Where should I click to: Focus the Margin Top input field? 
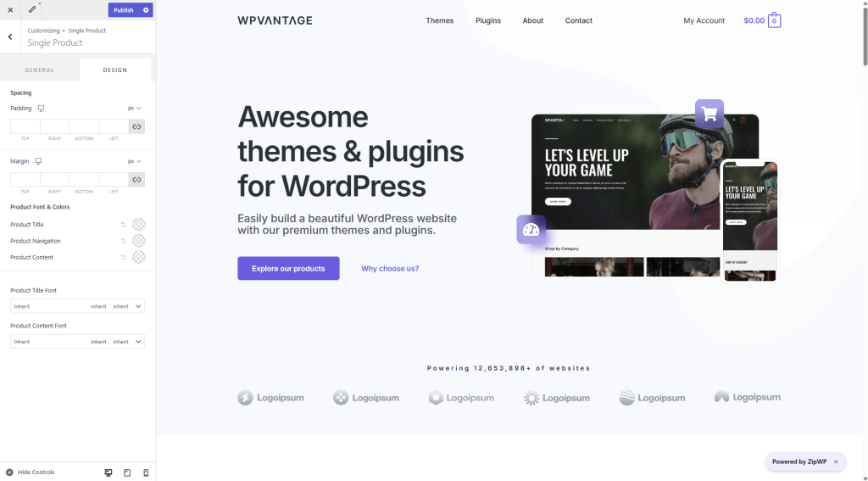25,180
